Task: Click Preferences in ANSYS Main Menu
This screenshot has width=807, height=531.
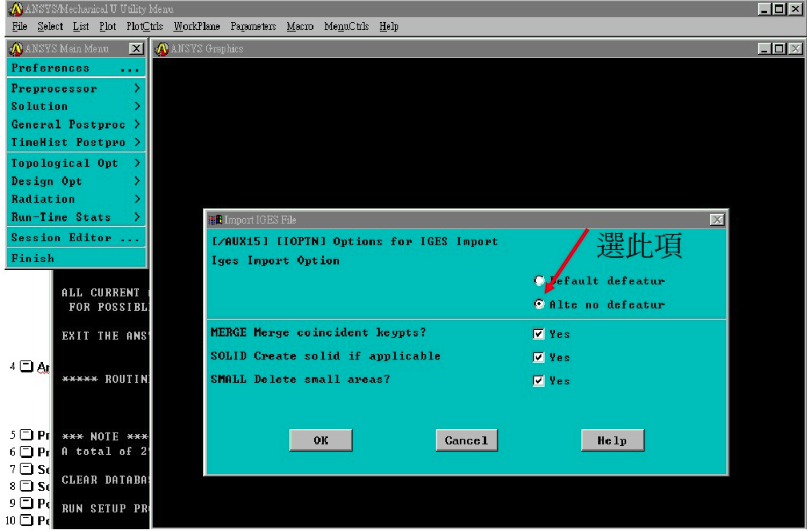Action: point(76,68)
